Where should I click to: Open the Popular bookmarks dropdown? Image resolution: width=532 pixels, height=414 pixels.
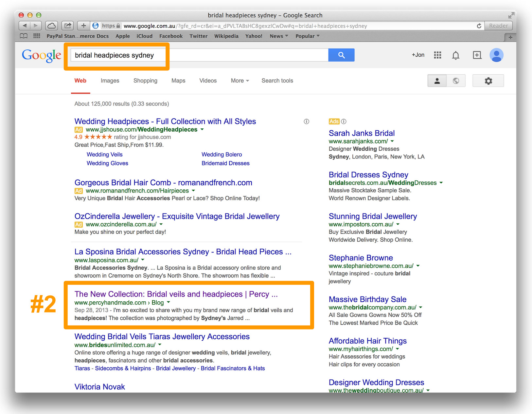click(308, 36)
